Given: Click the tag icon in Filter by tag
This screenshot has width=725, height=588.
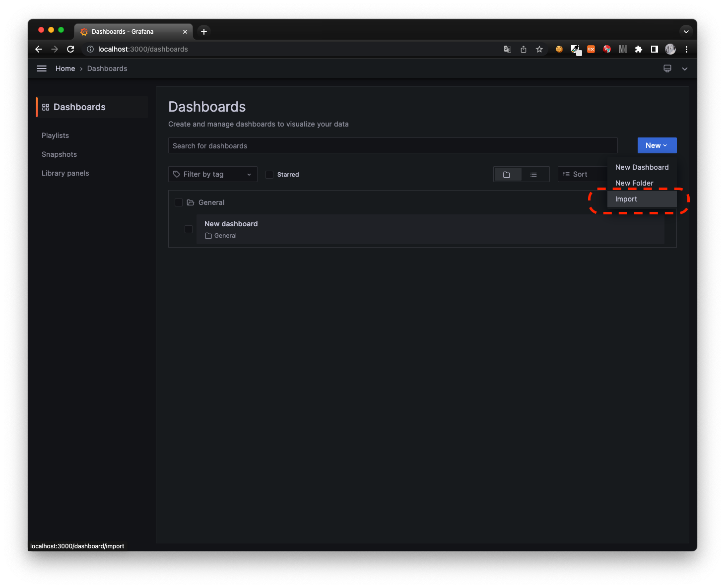Looking at the screenshot, I should pos(177,174).
